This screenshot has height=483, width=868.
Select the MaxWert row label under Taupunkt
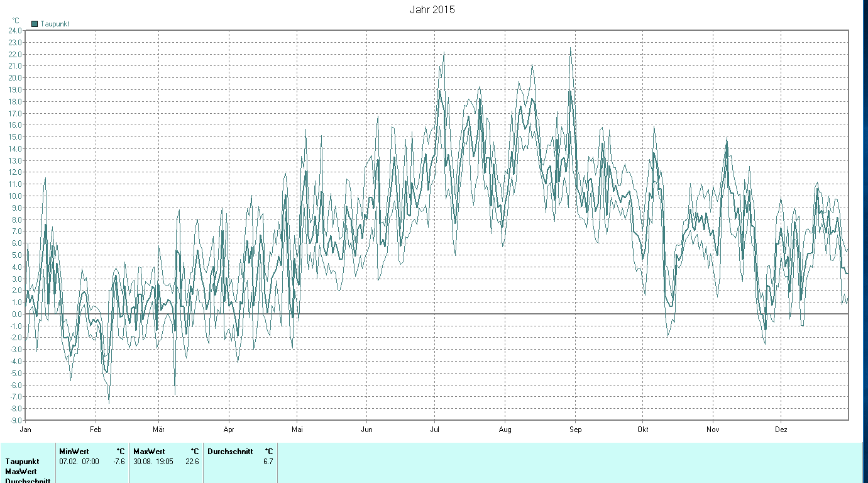(21, 472)
